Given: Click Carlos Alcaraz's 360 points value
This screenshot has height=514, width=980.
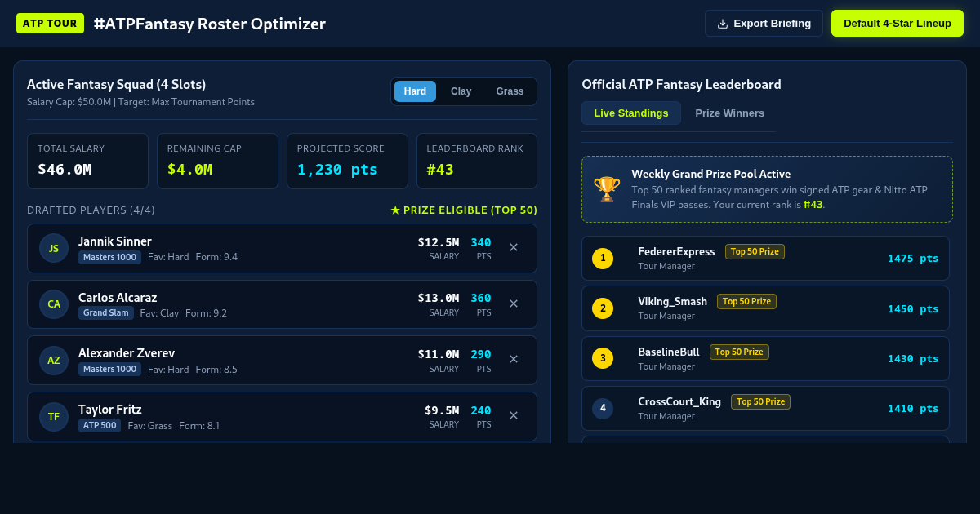Looking at the screenshot, I should point(481,298).
